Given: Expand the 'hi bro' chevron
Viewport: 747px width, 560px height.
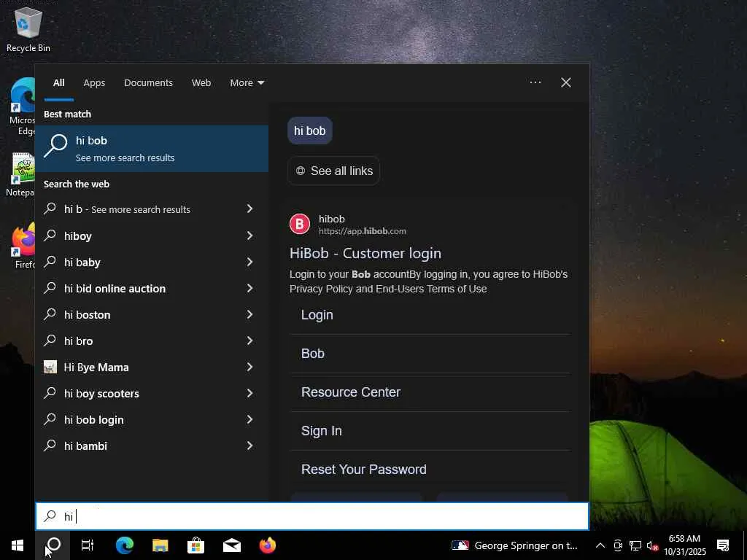Looking at the screenshot, I should 249,341.
